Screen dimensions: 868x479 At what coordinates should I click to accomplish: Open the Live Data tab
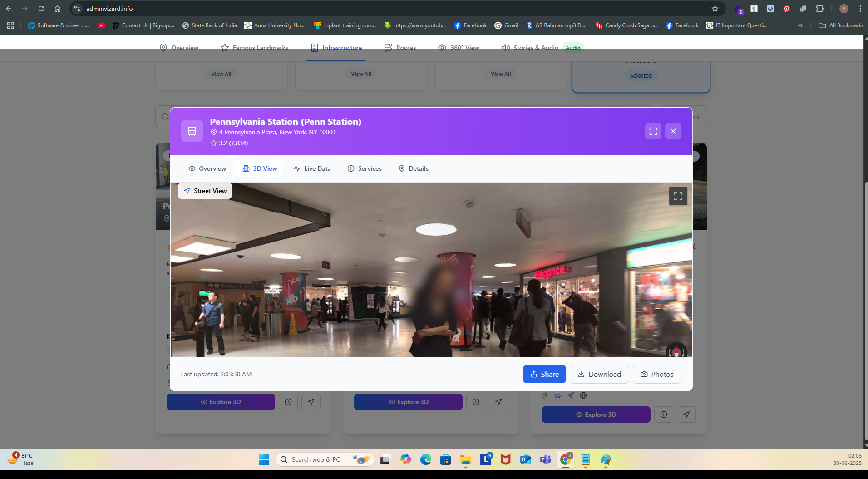[x=312, y=168]
